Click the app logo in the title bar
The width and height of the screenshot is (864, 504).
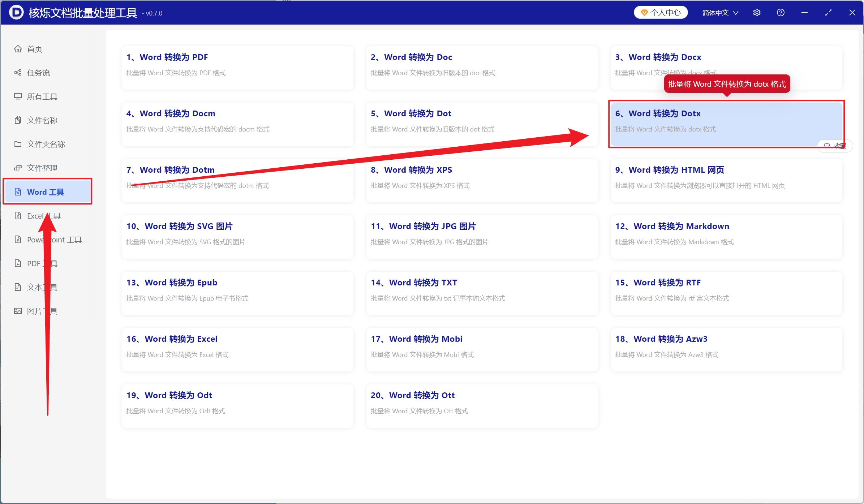pyautogui.click(x=16, y=12)
